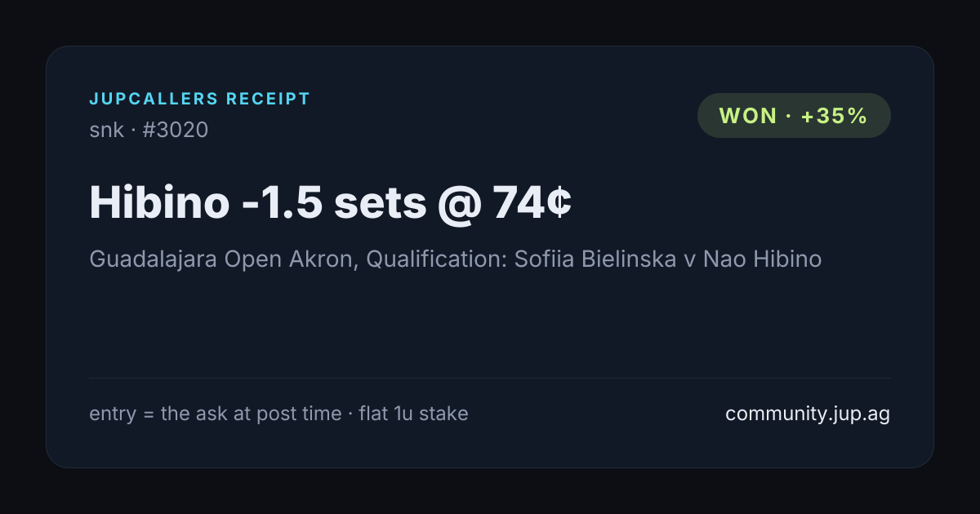980x514 pixels.
Task: Click the -1.5 sets handicap text
Action: tap(334, 202)
